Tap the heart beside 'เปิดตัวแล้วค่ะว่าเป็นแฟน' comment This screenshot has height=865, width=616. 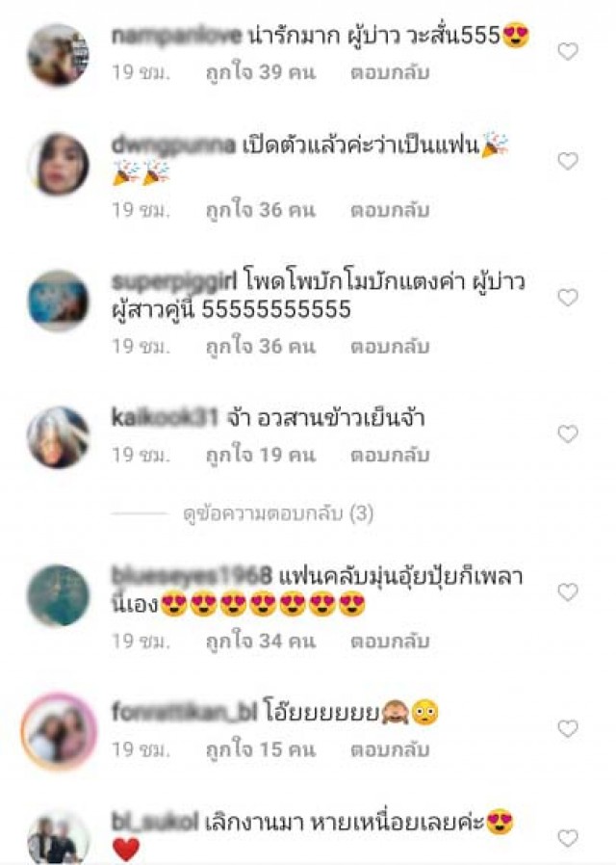[x=568, y=161]
